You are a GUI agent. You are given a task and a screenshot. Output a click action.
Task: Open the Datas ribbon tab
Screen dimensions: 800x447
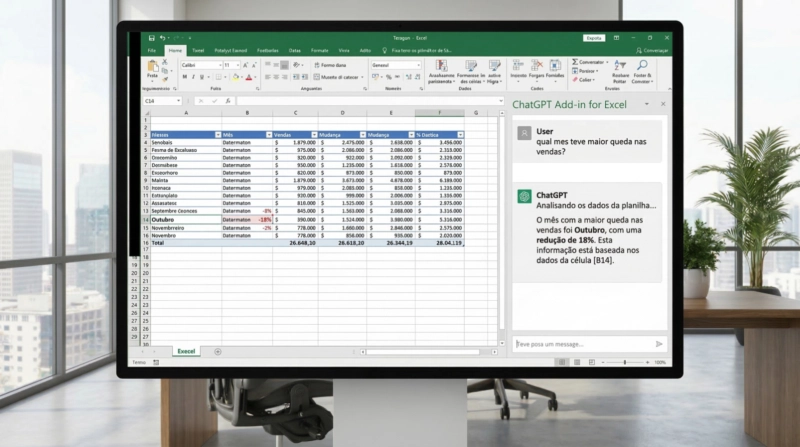[295, 51]
